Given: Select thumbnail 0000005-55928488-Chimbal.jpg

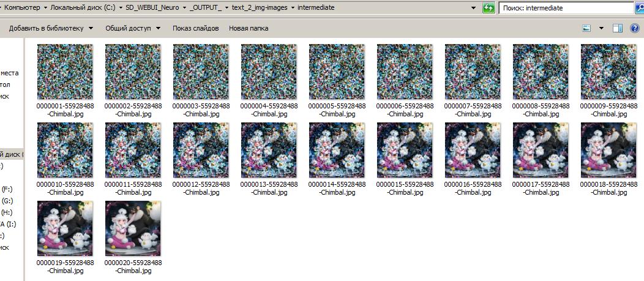Looking at the screenshot, I should (337, 72).
